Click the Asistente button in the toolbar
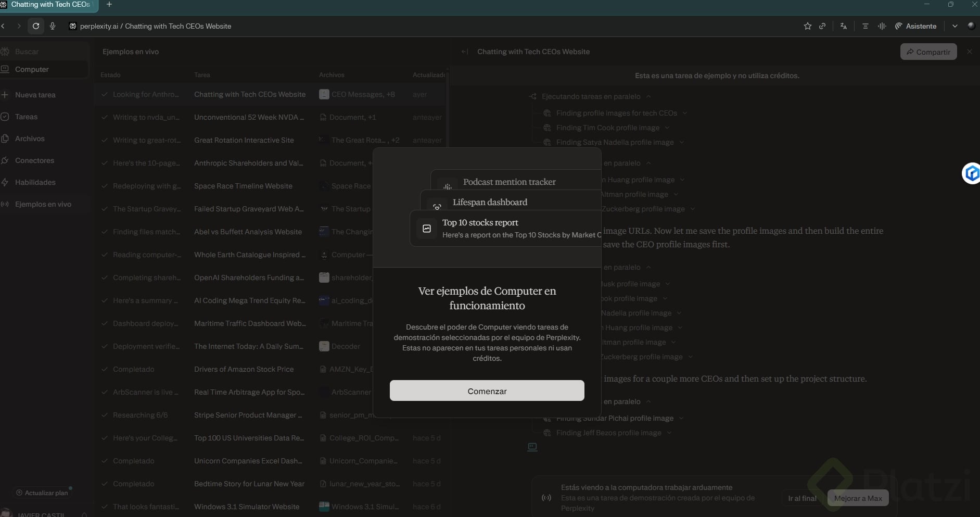 (x=916, y=26)
